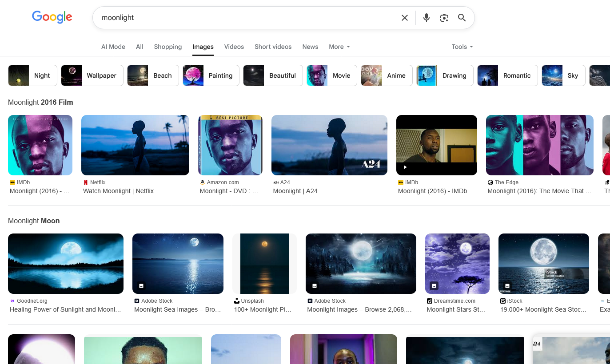Pick the Anime filter chip

(x=387, y=75)
